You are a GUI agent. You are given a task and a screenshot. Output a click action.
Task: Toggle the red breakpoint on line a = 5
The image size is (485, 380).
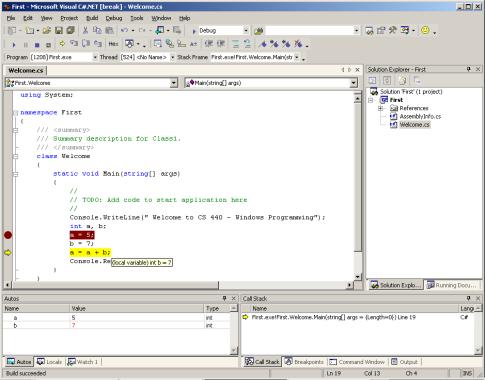coord(8,235)
